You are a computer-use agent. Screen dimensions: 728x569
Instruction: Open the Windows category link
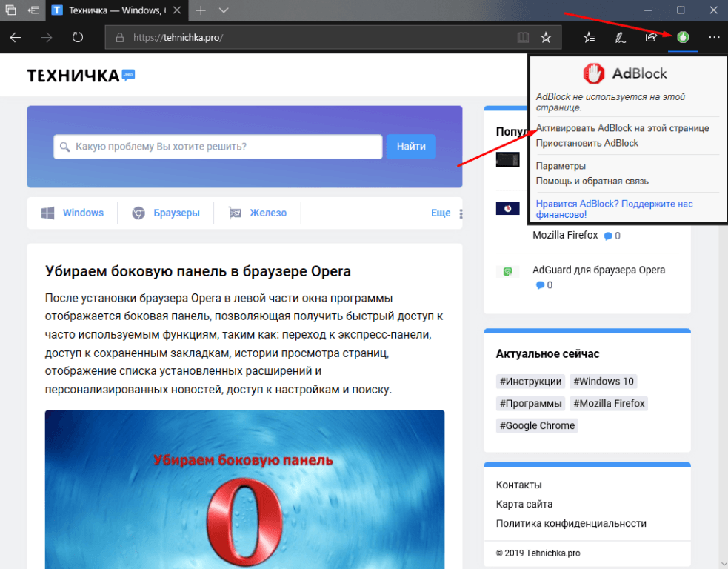tap(83, 213)
